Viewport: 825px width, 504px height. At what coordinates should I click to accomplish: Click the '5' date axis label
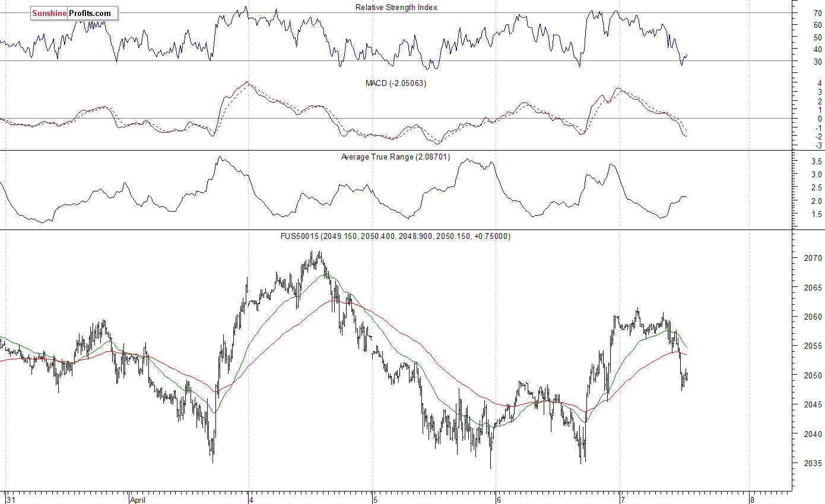tap(375, 499)
